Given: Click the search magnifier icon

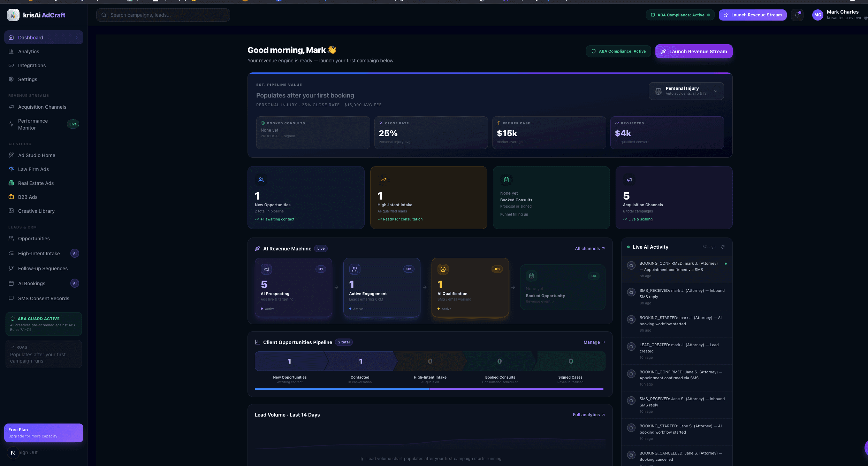Looking at the screenshot, I should point(104,15).
